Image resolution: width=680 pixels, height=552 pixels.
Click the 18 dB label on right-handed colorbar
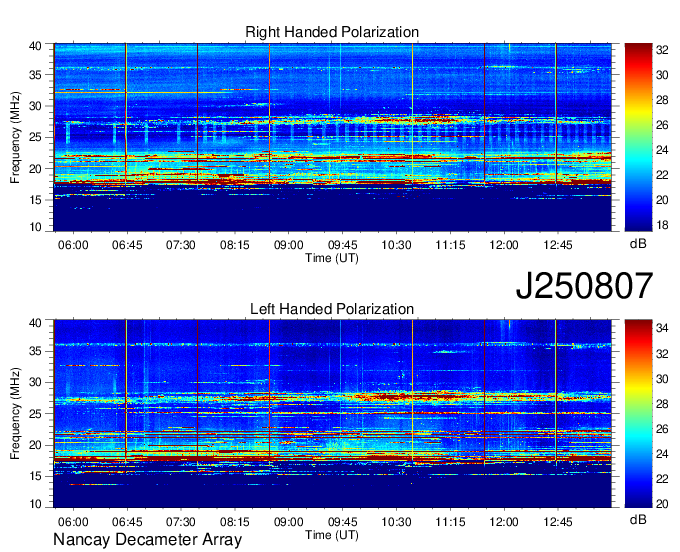[662, 225]
